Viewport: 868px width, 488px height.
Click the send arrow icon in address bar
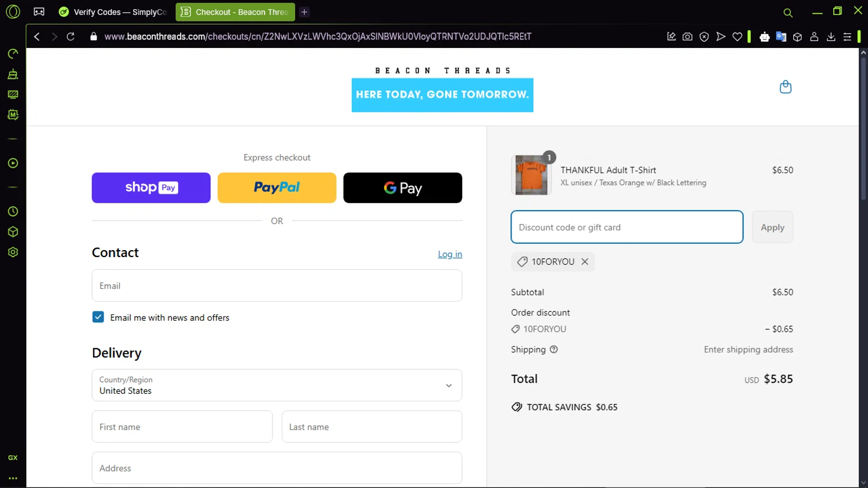point(720,36)
